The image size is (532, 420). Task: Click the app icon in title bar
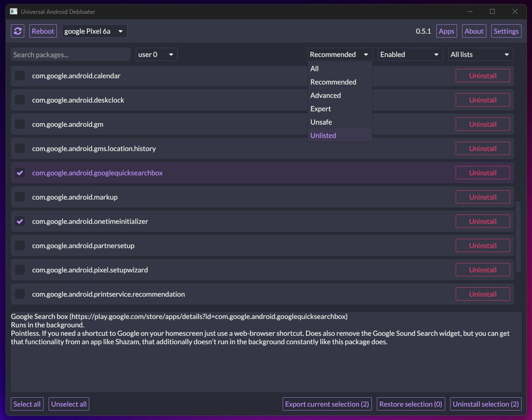pyautogui.click(x=13, y=11)
